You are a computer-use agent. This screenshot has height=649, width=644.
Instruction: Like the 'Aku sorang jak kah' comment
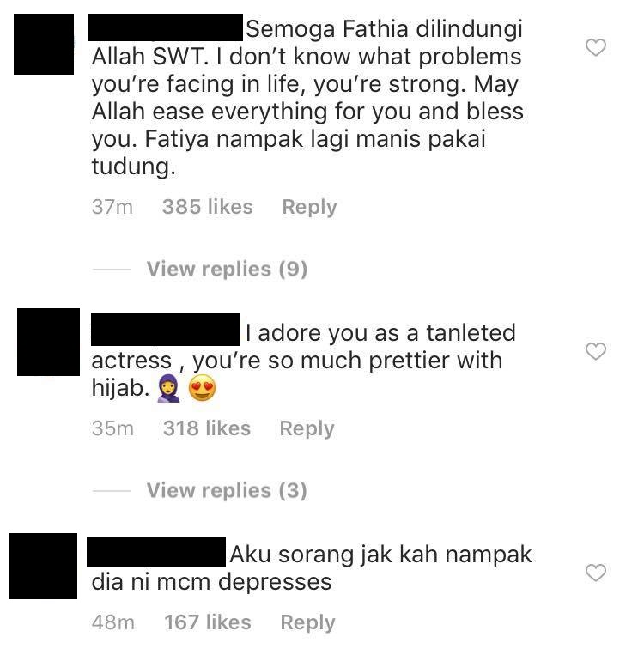(596, 573)
